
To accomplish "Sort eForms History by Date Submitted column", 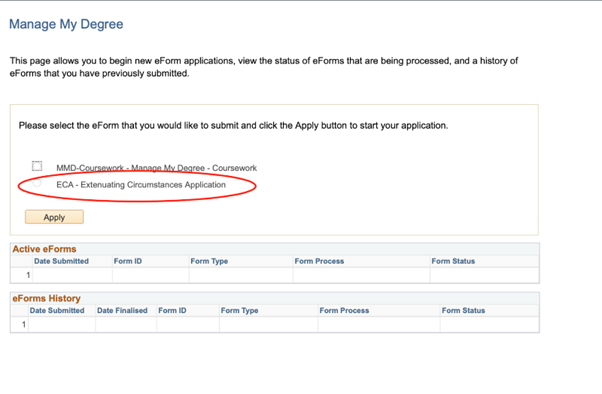I will 57,310.
